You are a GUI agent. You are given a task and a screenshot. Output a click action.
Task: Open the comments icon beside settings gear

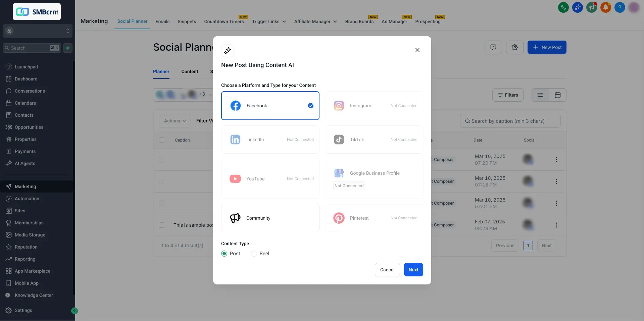[493, 47]
